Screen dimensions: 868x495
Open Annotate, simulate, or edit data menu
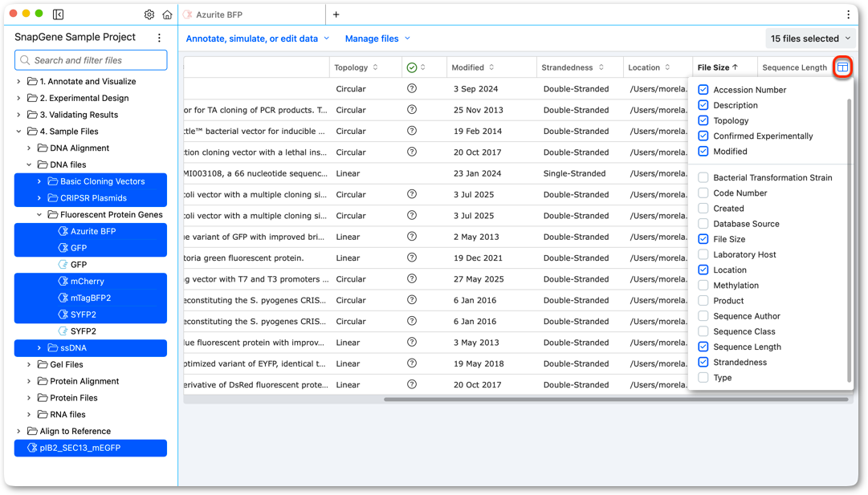click(258, 39)
